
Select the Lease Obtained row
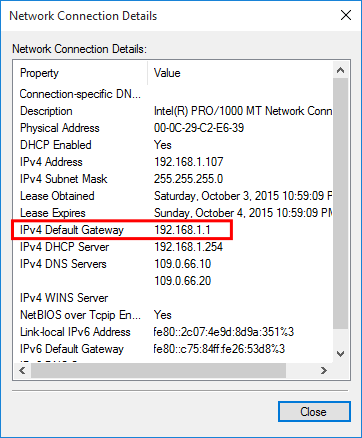click(x=173, y=196)
